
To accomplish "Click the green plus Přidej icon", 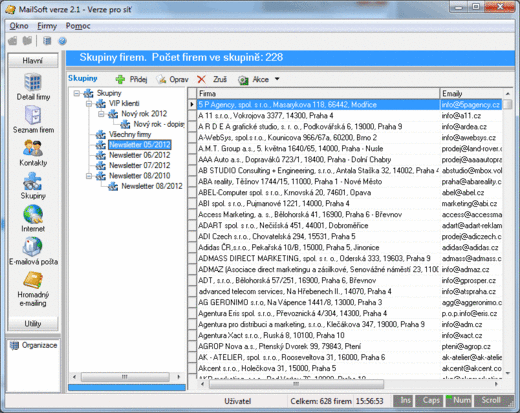I will (x=120, y=79).
